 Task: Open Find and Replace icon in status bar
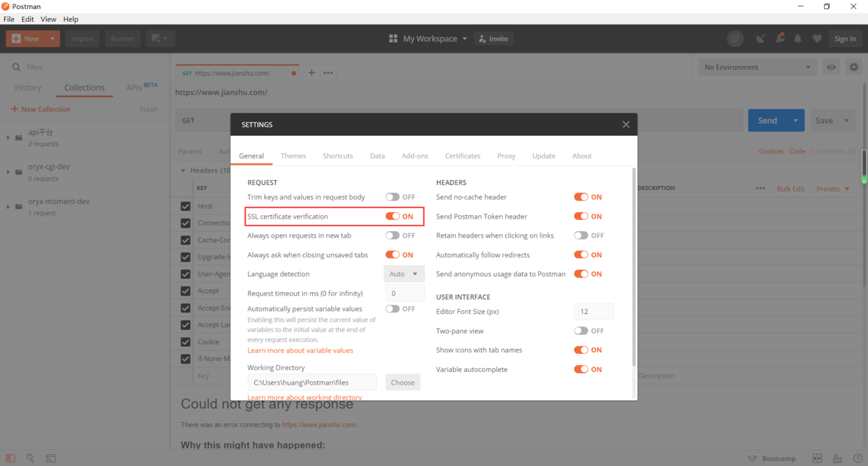(x=30, y=458)
